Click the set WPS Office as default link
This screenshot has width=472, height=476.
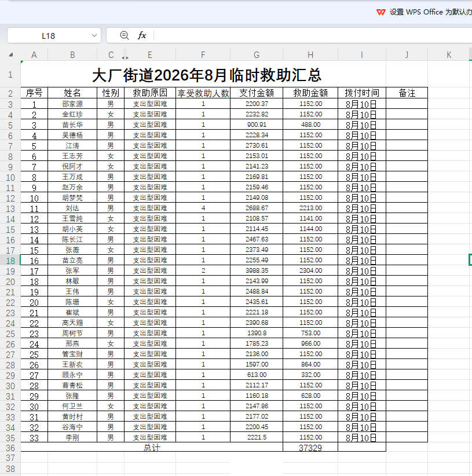click(x=431, y=12)
